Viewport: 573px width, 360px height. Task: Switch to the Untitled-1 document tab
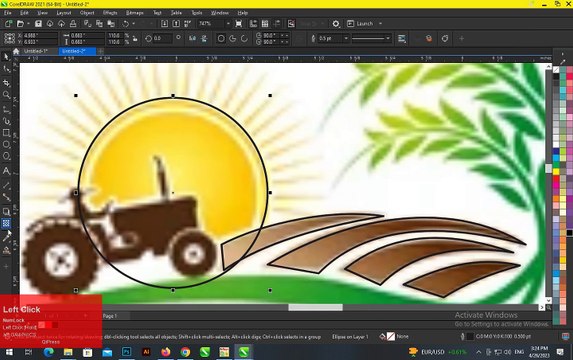pyautogui.click(x=35, y=51)
